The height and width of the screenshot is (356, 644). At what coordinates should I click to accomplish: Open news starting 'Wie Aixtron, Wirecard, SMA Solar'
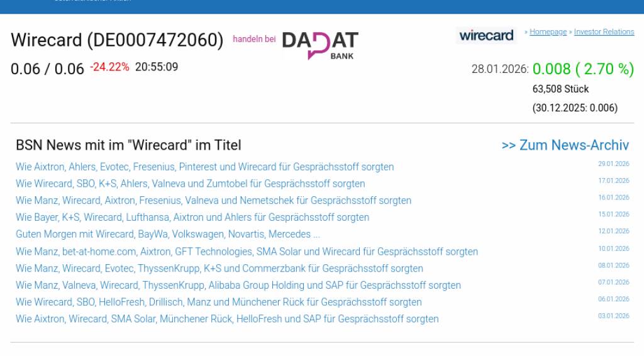pyautogui.click(x=227, y=319)
